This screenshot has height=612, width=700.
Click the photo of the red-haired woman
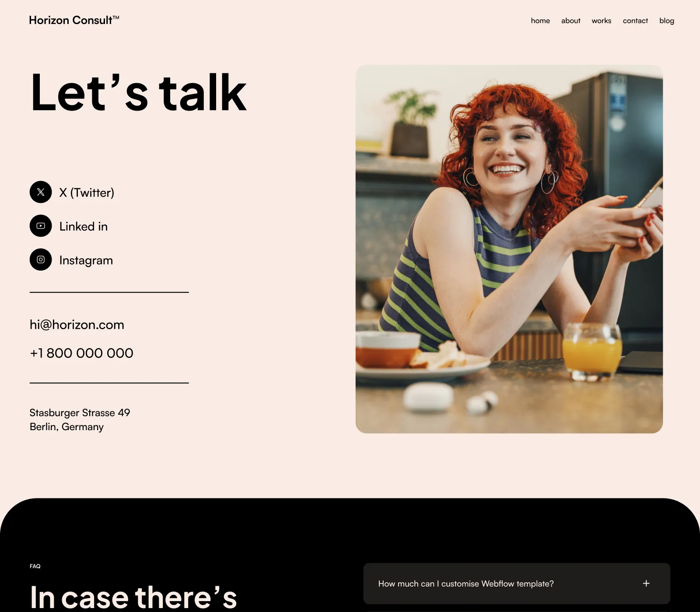[509, 249]
